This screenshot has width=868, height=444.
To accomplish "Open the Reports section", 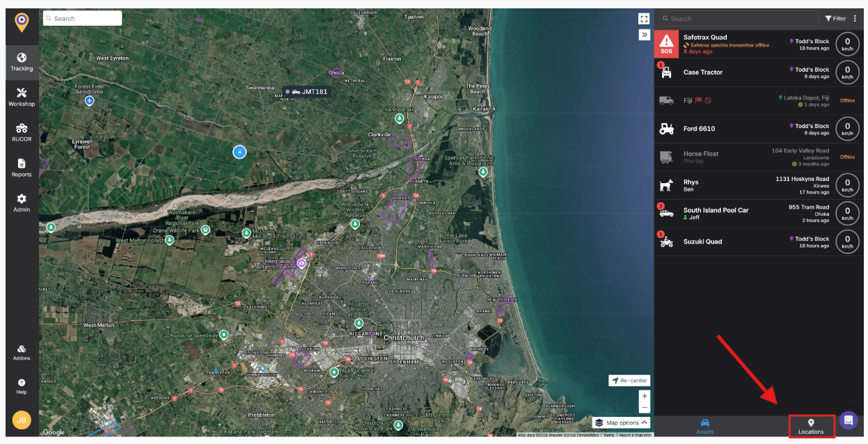I will (22, 167).
